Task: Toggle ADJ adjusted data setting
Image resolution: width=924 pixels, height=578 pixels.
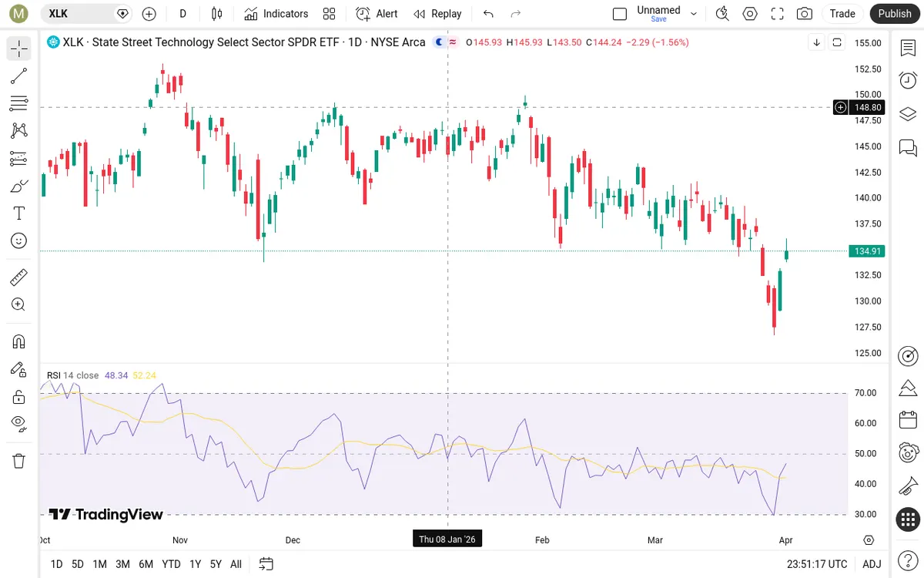Action: point(872,564)
